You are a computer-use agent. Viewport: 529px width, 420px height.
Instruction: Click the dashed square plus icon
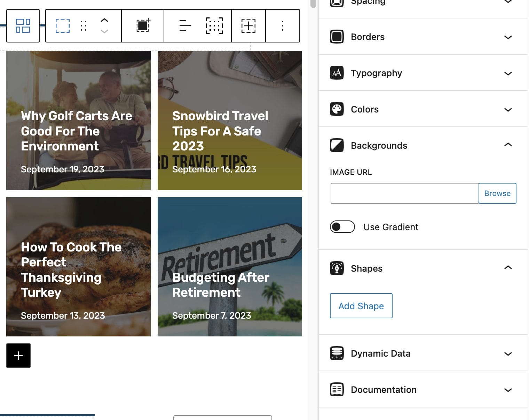click(x=248, y=26)
